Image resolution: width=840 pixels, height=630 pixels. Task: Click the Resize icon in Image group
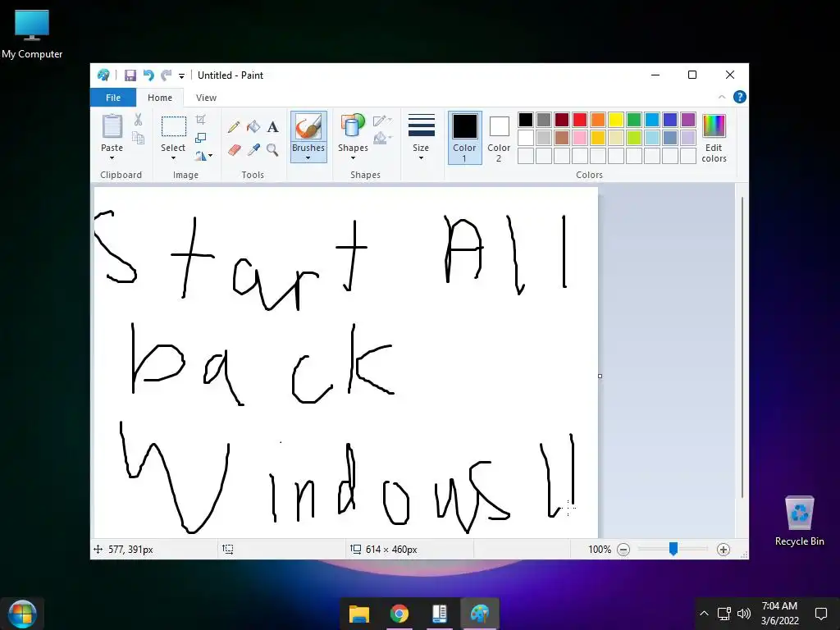click(200, 138)
